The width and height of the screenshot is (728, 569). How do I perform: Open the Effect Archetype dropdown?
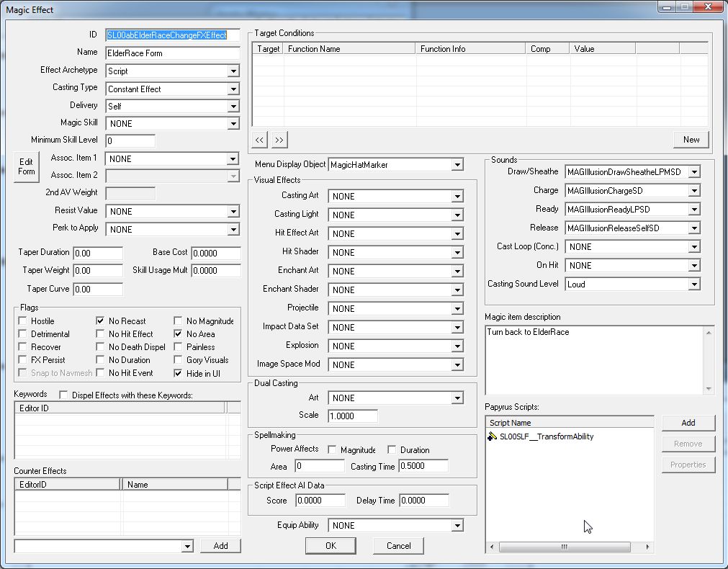(x=233, y=71)
